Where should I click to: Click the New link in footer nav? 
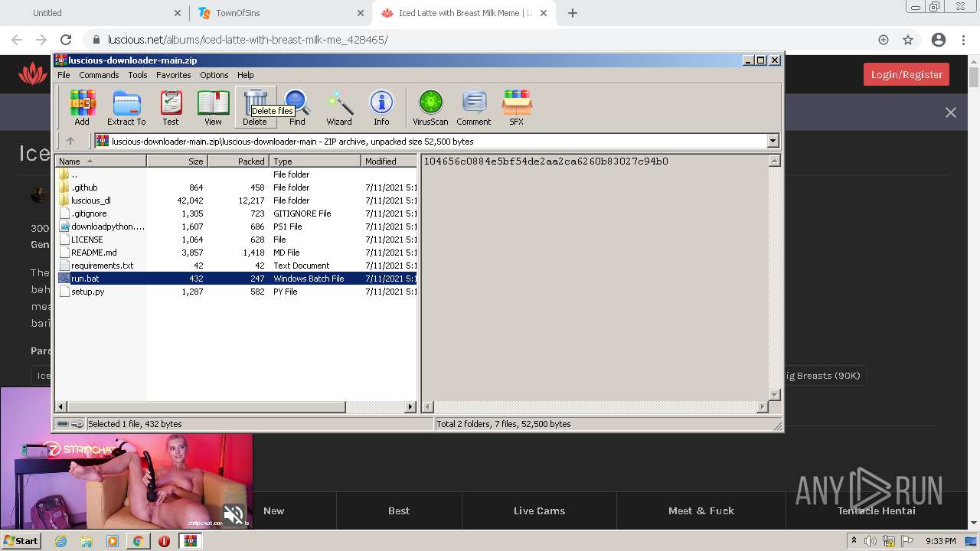pos(273,510)
